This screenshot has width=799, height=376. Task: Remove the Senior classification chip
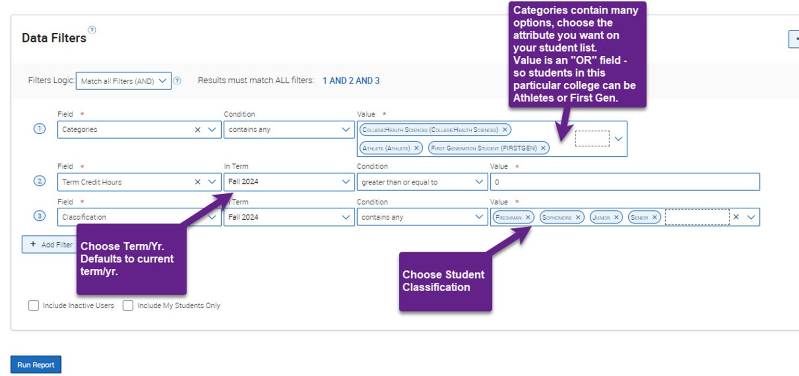tap(655, 217)
